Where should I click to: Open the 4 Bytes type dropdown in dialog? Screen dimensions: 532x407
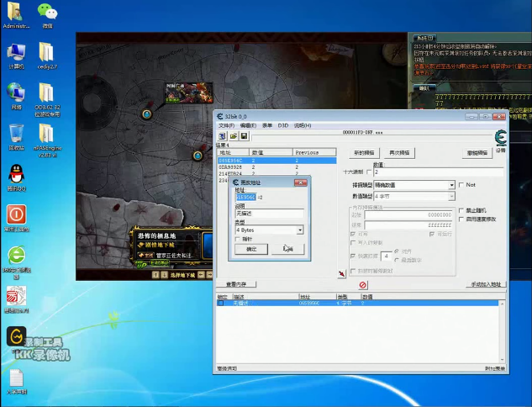[300, 230]
